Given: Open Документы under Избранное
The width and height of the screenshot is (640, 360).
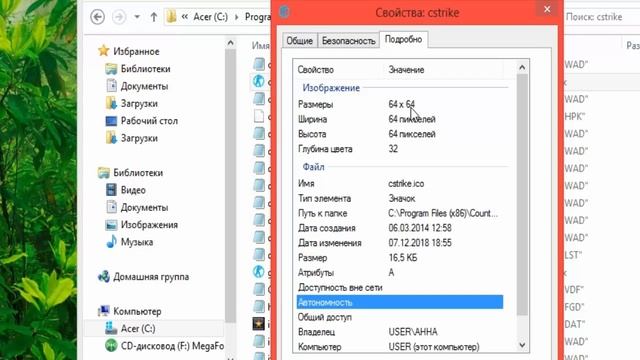Looking at the screenshot, I should (144, 86).
